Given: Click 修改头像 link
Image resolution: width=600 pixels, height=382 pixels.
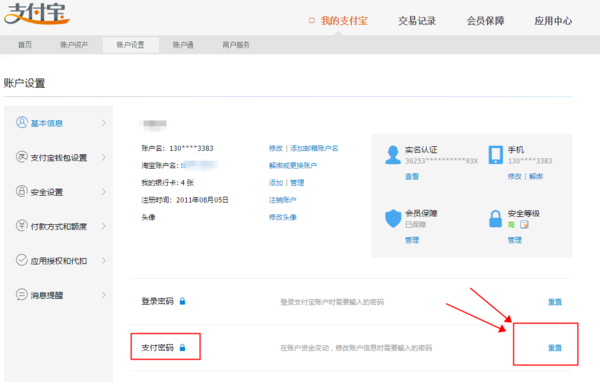Looking at the screenshot, I should 282,217.
